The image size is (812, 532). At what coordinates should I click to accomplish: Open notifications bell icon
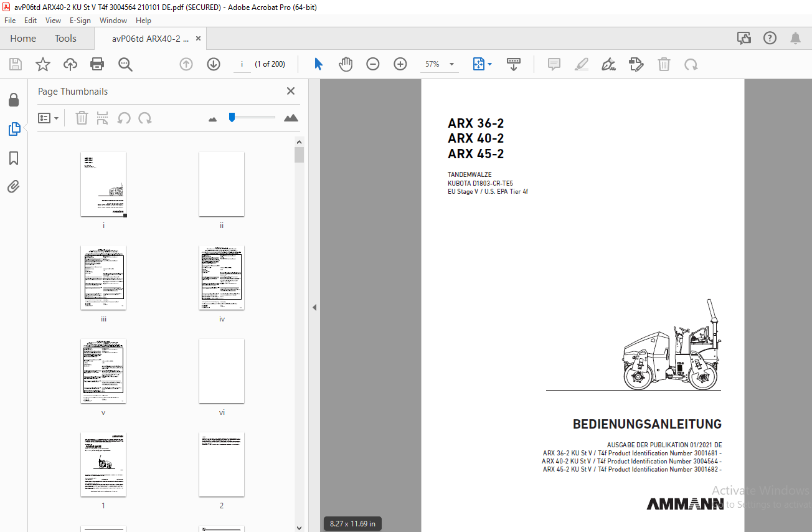[795, 39]
